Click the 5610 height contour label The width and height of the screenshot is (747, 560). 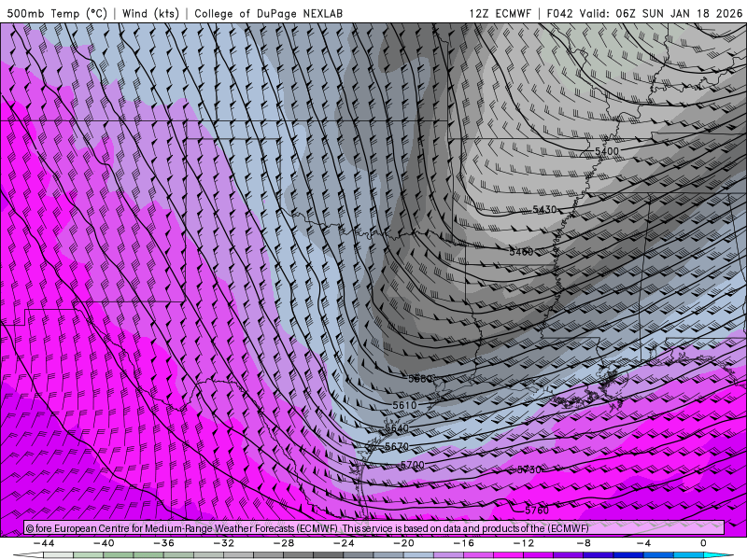[404, 405]
